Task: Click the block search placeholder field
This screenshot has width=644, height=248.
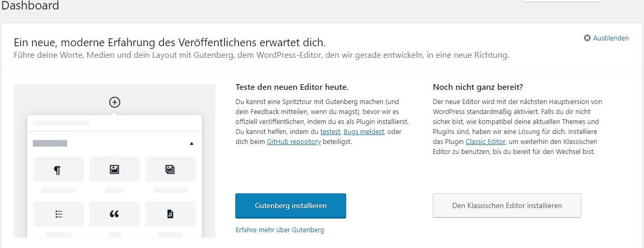Action: click(115, 123)
